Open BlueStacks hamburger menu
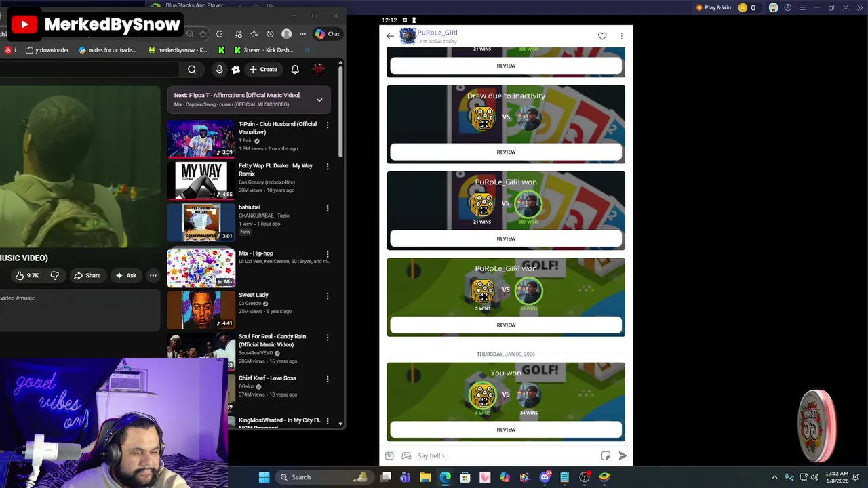Image resolution: width=868 pixels, height=488 pixels. click(802, 7)
